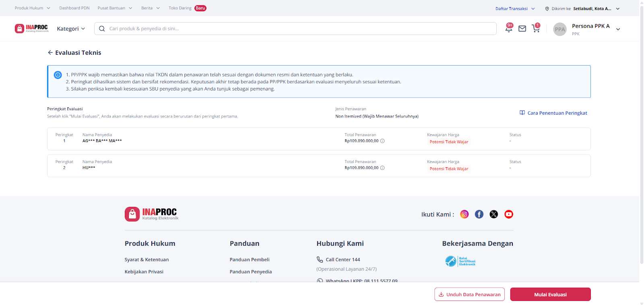644x305 pixels.
Task: Open the notifications bell icon
Action: [509, 28]
